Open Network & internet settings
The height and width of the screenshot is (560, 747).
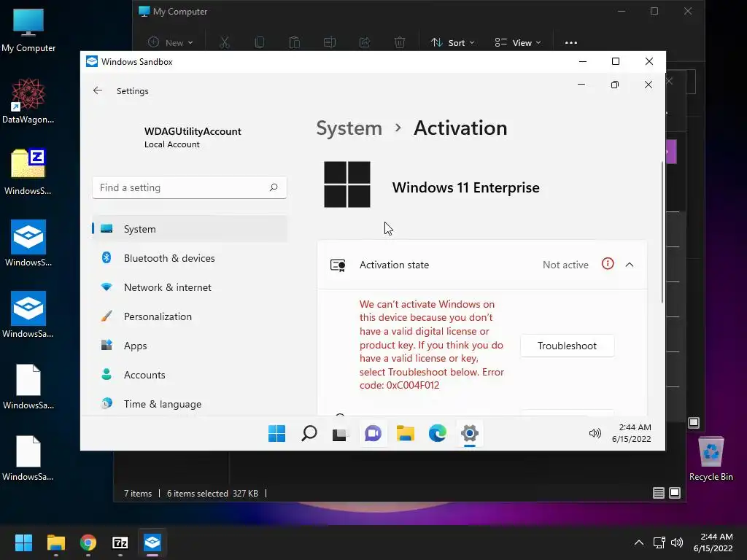pyautogui.click(x=190, y=287)
